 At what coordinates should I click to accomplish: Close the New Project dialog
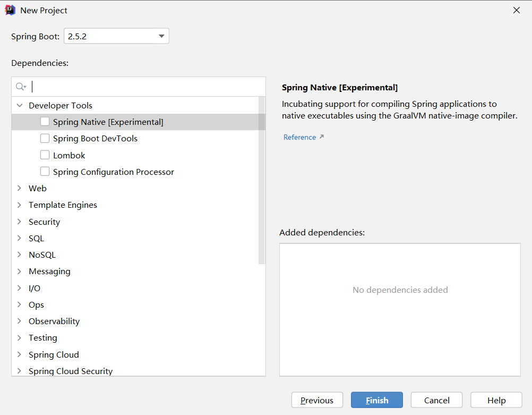(x=517, y=10)
